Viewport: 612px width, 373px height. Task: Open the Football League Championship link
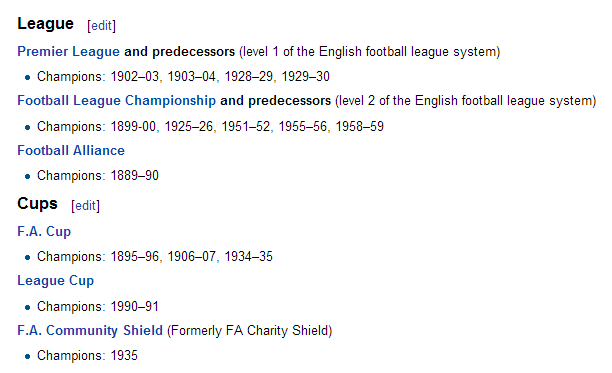coord(116,101)
